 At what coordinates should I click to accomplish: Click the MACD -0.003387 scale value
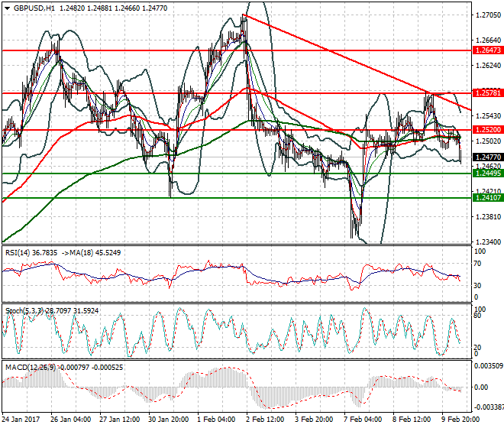[488, 407]
